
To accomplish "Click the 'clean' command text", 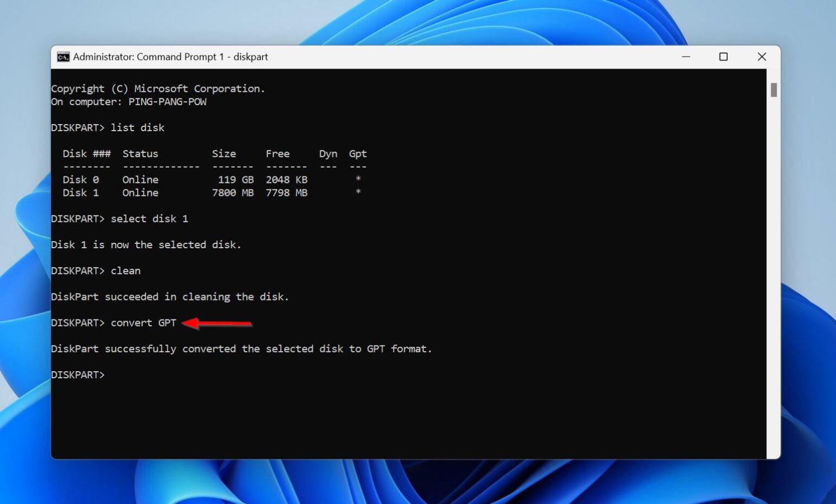I will tap(125, 271).
